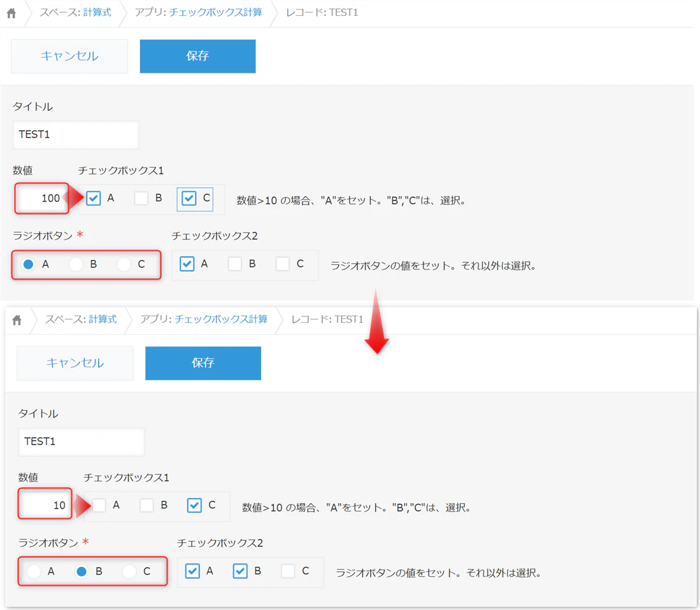Image resolution: width=700 pixels, height=610 pixels.
Task: Click the 保存 button in the upper form
Action: click(197, 56)
